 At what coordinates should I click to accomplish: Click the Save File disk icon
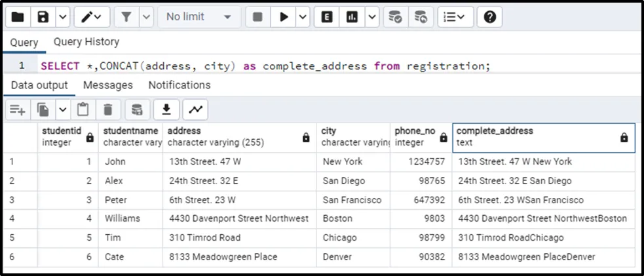pos(43,17)
